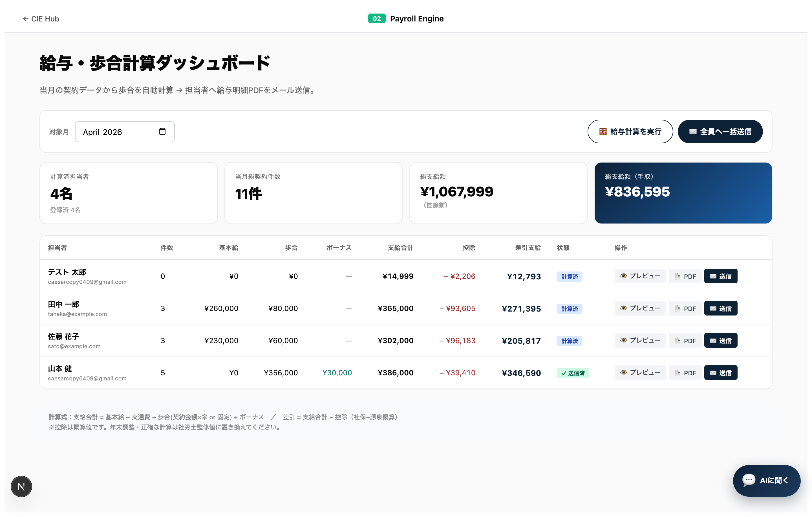Preview payslip for 田中 一郎
This screenshot has width=812, height=517.
(x=640, y=308)
